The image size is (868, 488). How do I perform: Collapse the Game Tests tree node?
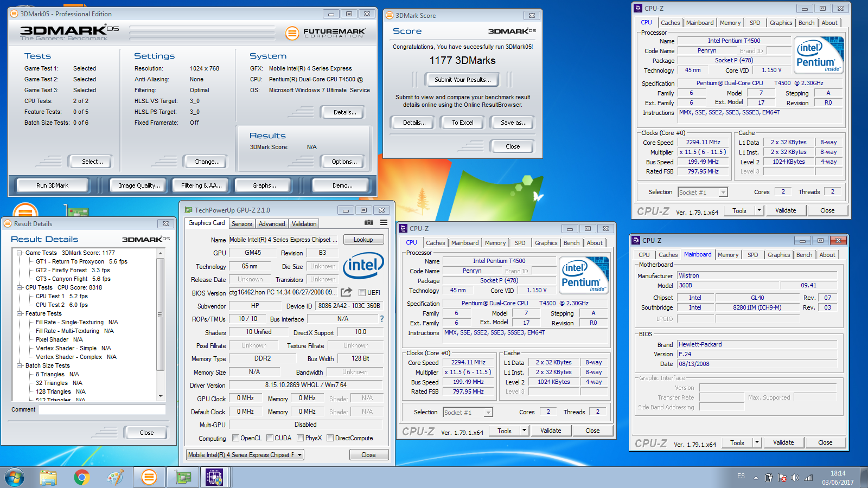coord(20,253)
